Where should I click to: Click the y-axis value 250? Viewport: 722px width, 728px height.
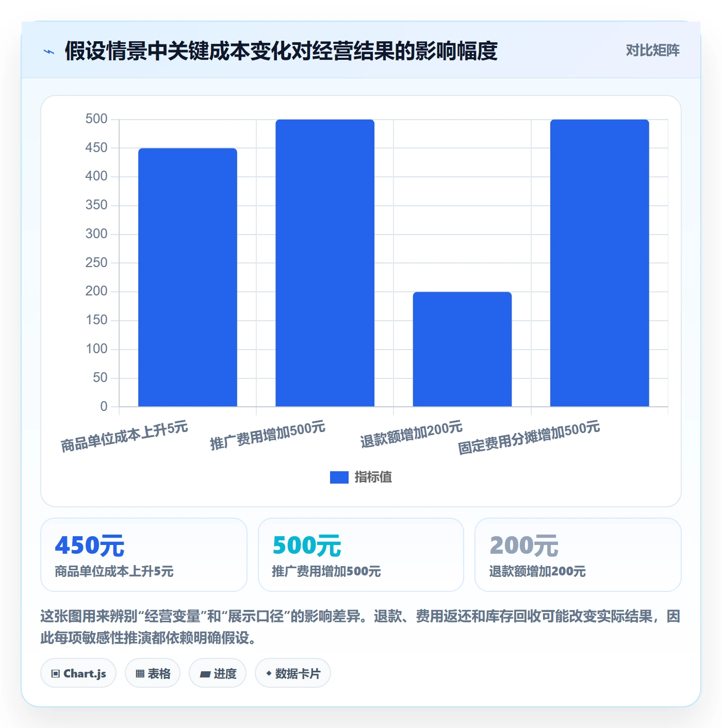pyautogui.click(x=96, y=263)
